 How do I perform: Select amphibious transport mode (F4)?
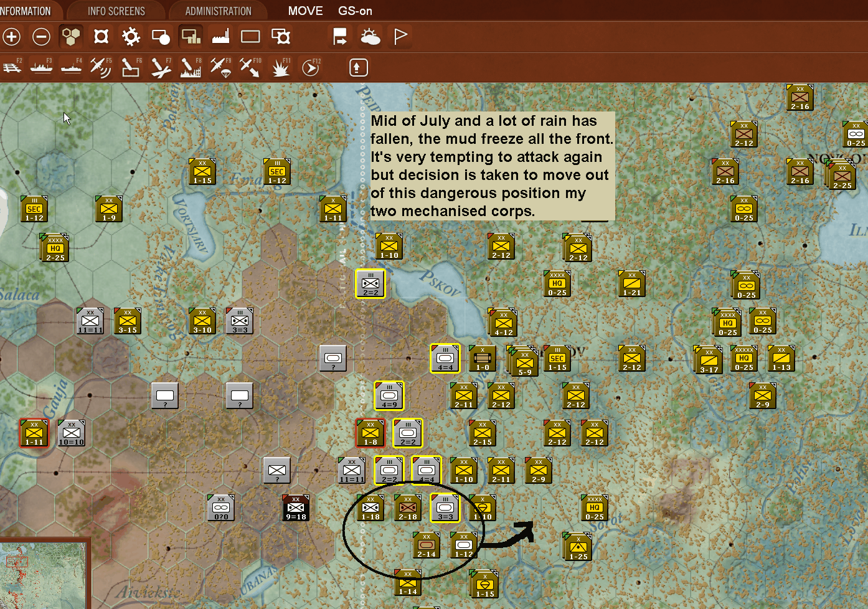72,67
